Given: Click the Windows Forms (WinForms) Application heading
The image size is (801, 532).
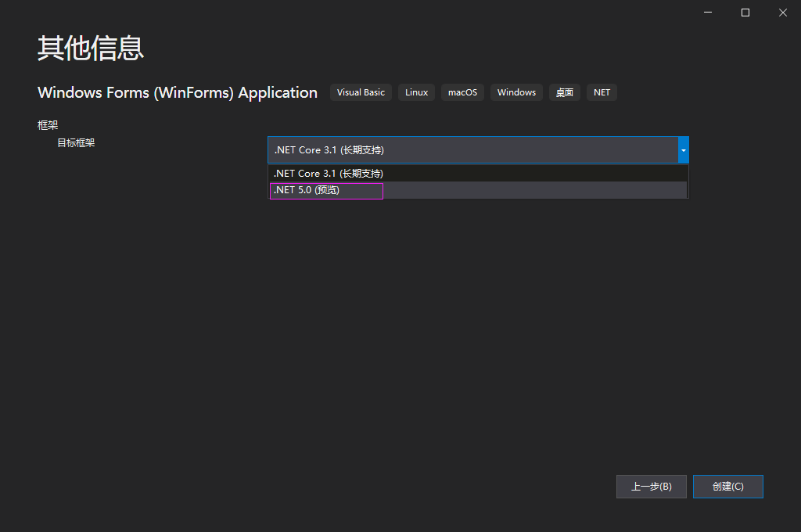Looking at the screenshot, I should pyautogui.click(x=177, y=92).
